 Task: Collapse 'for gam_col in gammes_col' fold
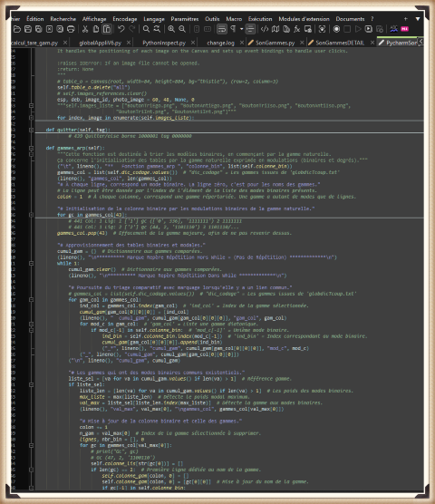(x=31, y=299)
